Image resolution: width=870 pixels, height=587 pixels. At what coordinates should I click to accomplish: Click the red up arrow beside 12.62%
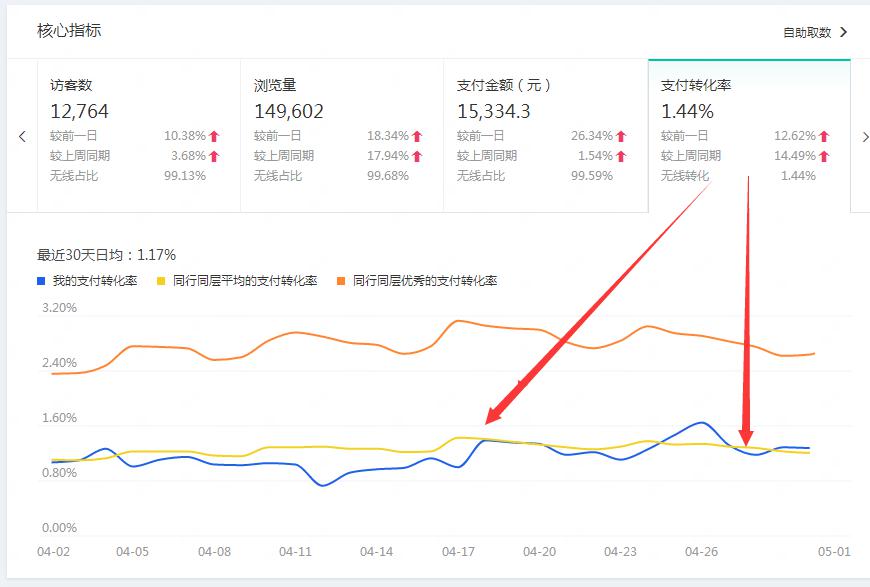click(824, 133)
